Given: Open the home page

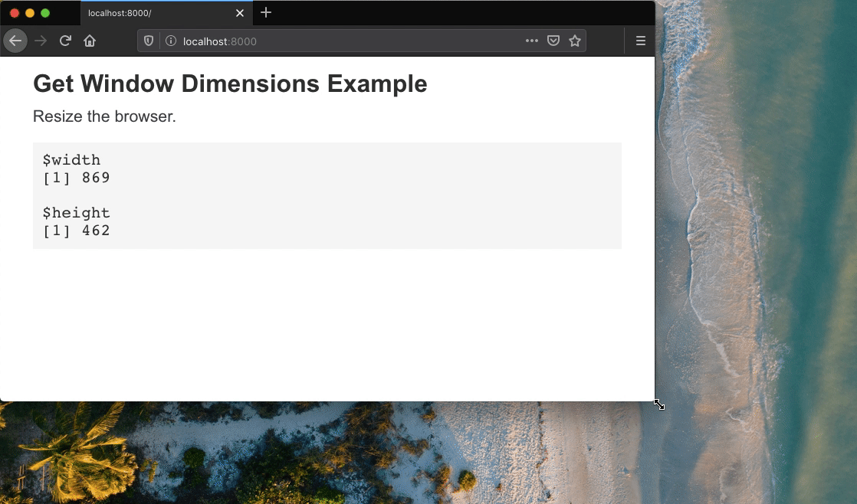Looking at the screenshot, I should pos(90,41).
